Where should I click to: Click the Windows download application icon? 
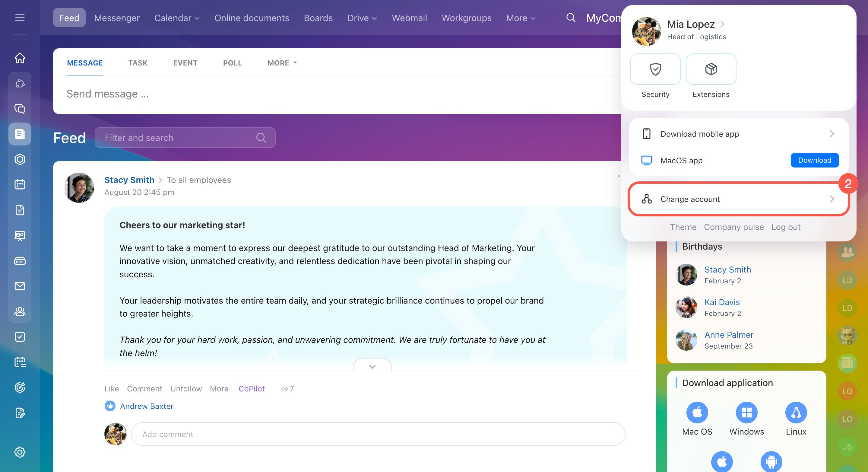point(746,413)
